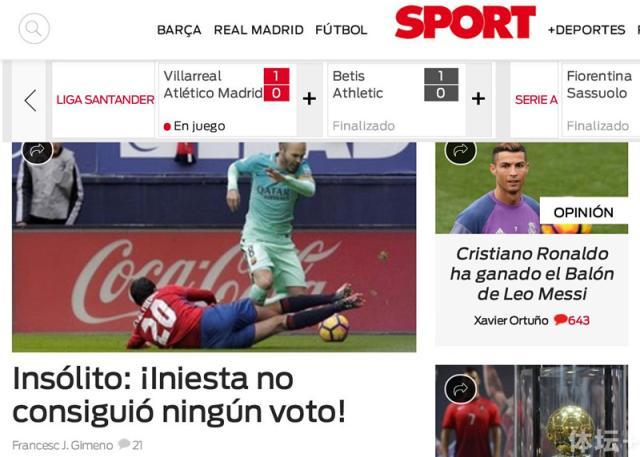Open the 643 comments bubble
The height and width of the screenshot is (457, 640).
pos(572,320)
